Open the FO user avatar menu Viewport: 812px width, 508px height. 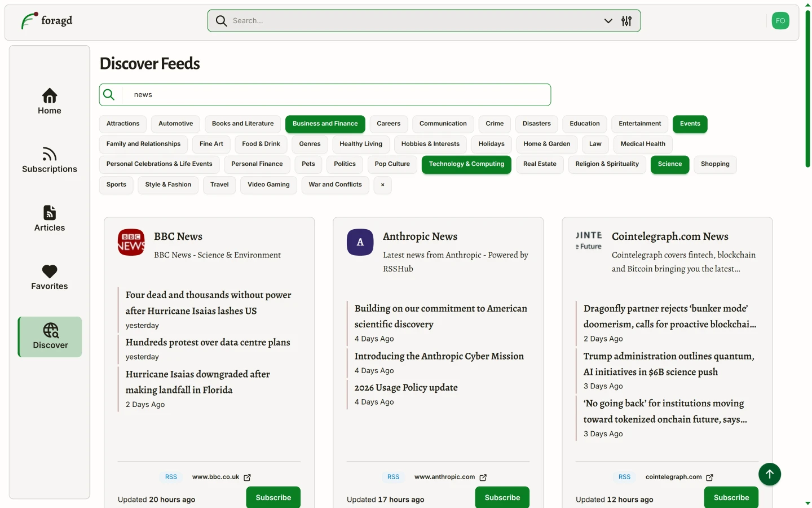[x=780, y=21]
